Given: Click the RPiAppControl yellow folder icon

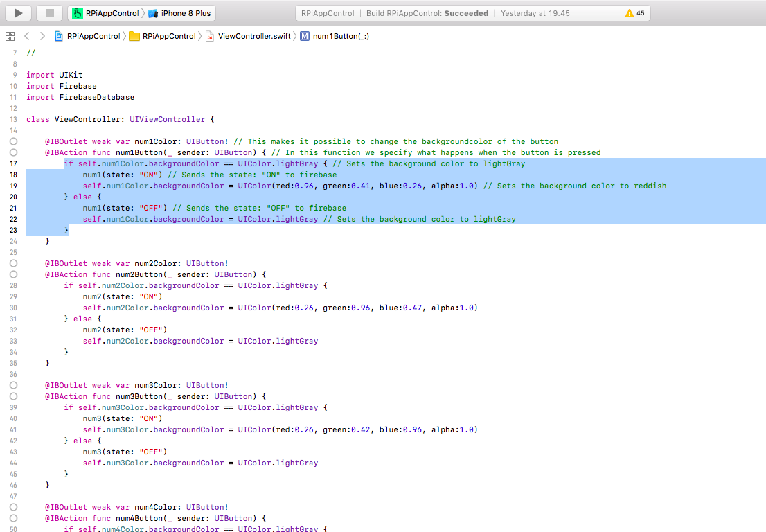Looking at the screenshot, I should [134, 36].
